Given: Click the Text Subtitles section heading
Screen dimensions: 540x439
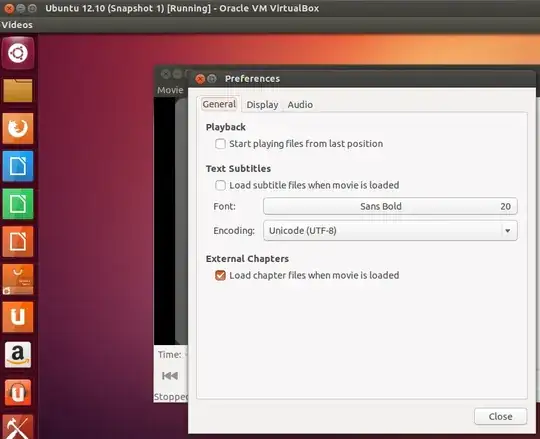Looking at the screenshot, I should 238,169.
